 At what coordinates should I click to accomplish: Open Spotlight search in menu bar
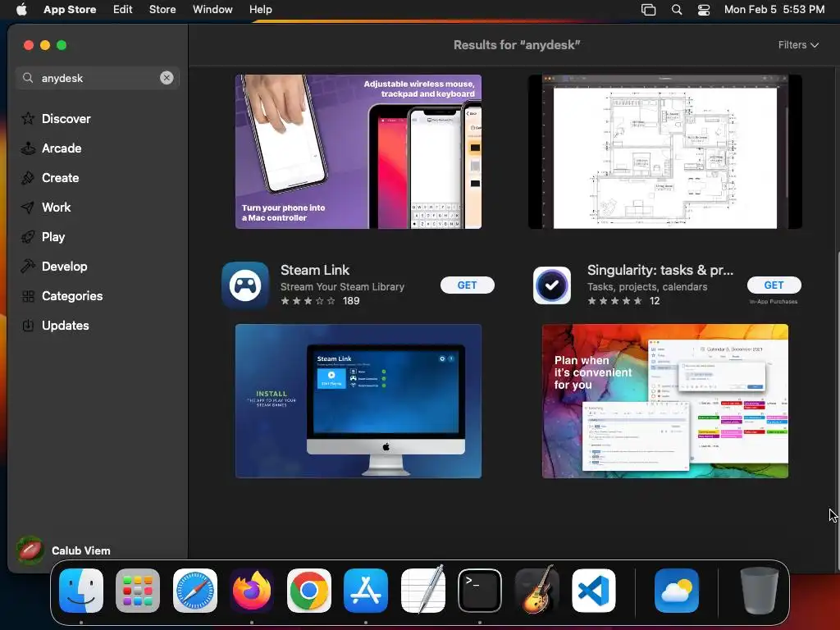pyautogui.click(x=677, y=10)
